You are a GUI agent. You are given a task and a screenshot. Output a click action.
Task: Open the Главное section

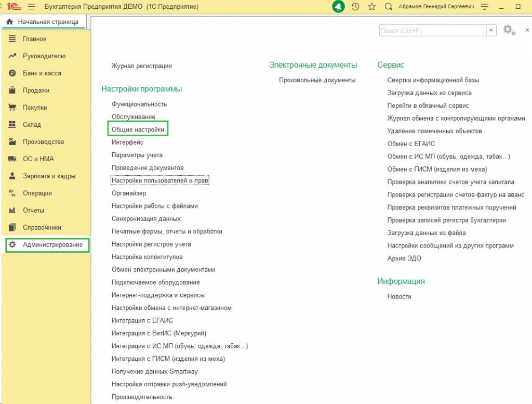[34, 38]
